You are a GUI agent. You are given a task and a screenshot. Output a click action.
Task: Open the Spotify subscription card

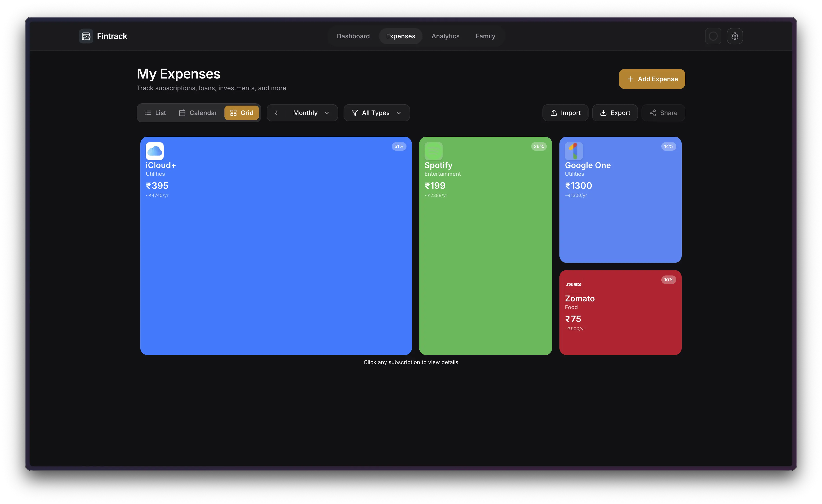485,246
